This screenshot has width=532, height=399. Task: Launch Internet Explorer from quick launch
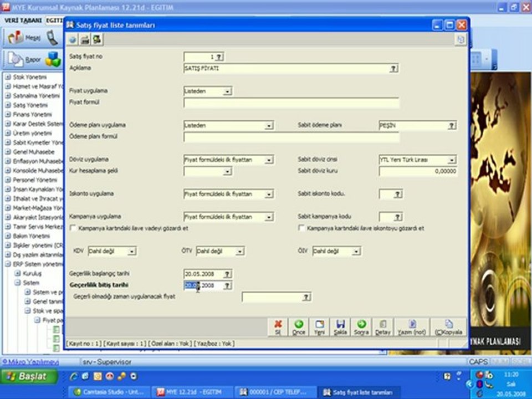click(x=74, y=376)
